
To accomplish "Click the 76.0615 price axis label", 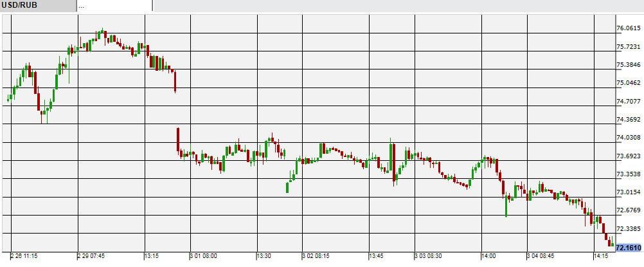I will pos(628,28).
